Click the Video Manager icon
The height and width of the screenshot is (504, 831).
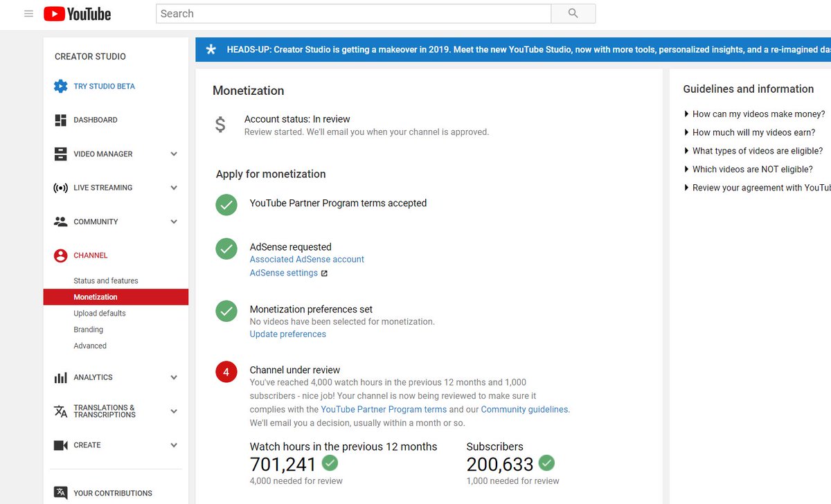click(60, 154)
